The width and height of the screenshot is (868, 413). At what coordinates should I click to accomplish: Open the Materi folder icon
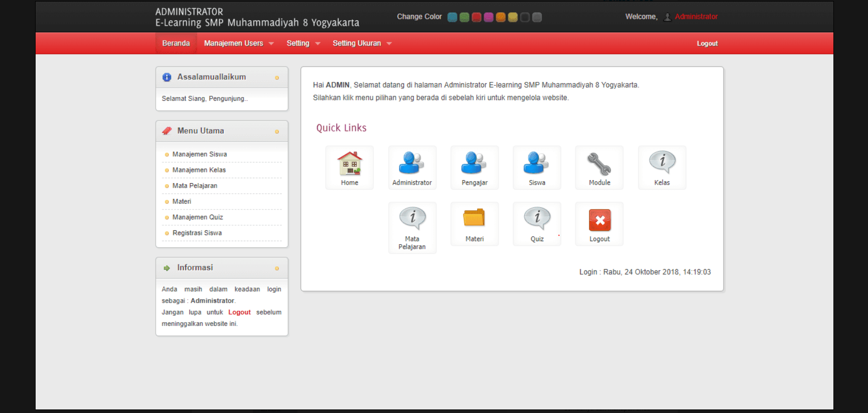pyautogui.click(x=475, y=224)
